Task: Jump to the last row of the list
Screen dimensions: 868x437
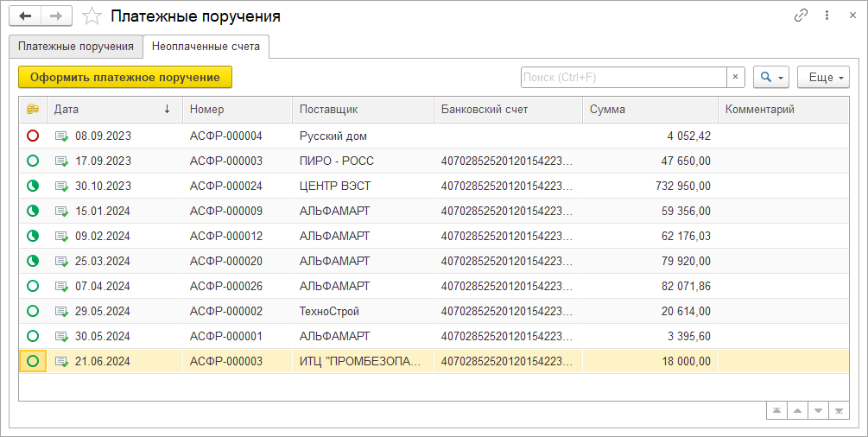Action: pos(838,410)
